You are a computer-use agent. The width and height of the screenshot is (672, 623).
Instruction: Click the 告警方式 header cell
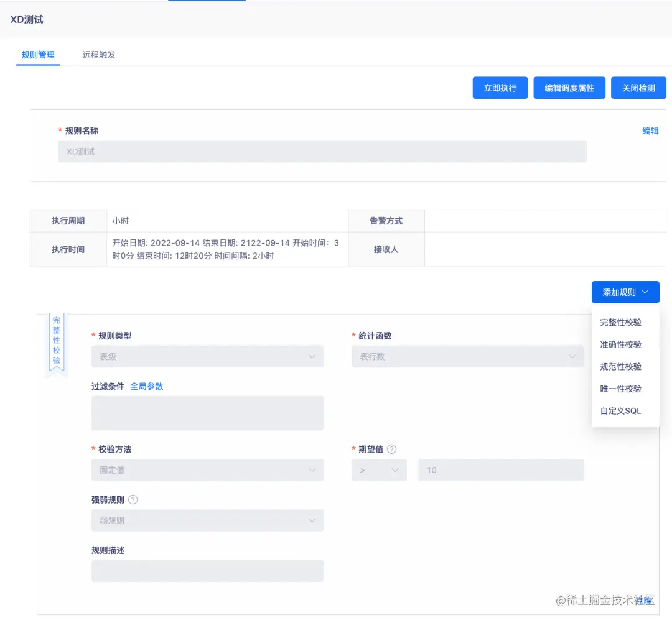[386, 221]
